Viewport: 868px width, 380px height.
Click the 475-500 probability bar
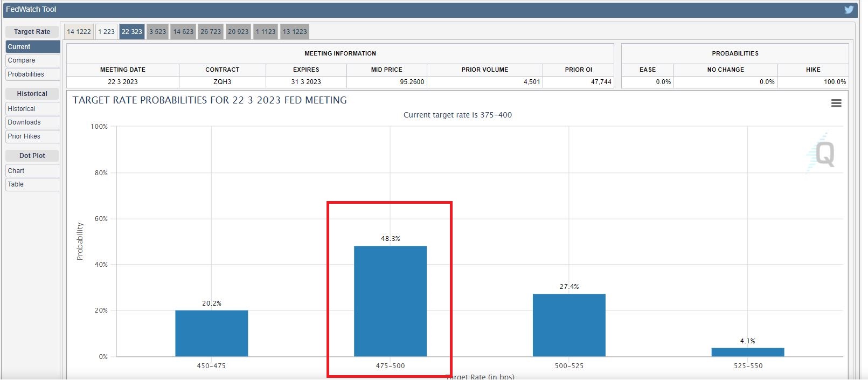coord(390,301)
